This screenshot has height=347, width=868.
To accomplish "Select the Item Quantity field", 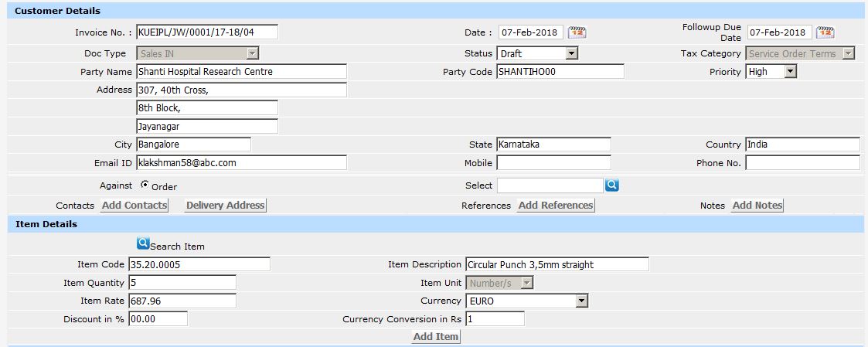I will (182, 283).
